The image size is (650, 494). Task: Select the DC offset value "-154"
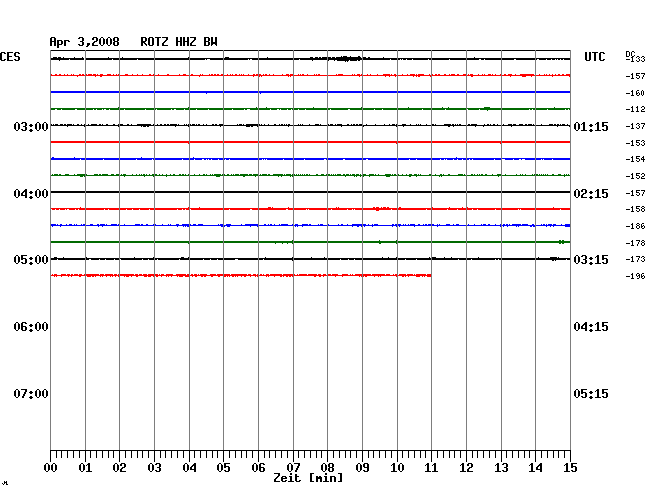point(635,159)
